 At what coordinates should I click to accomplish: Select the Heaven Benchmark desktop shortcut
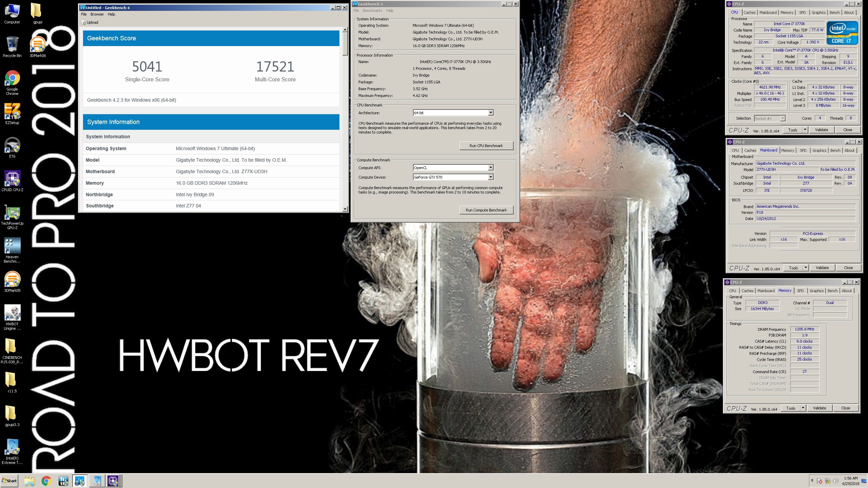click(12, 250)
